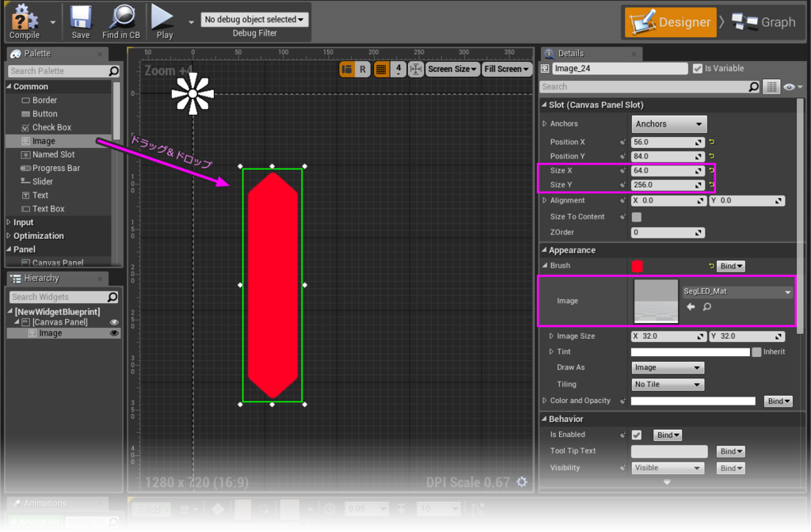Toggle grid snapping button
Viewport: 811px width, 532px height.
[381, 70]
